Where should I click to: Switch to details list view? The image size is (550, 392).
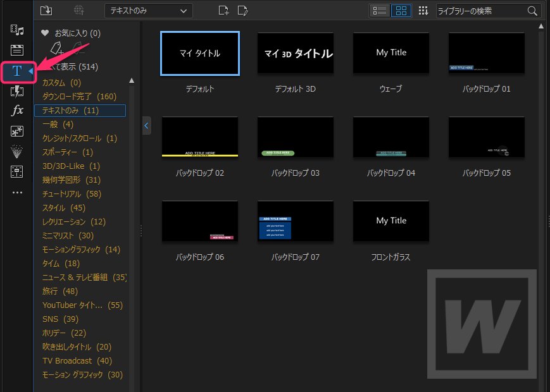(x=380, y=11)
